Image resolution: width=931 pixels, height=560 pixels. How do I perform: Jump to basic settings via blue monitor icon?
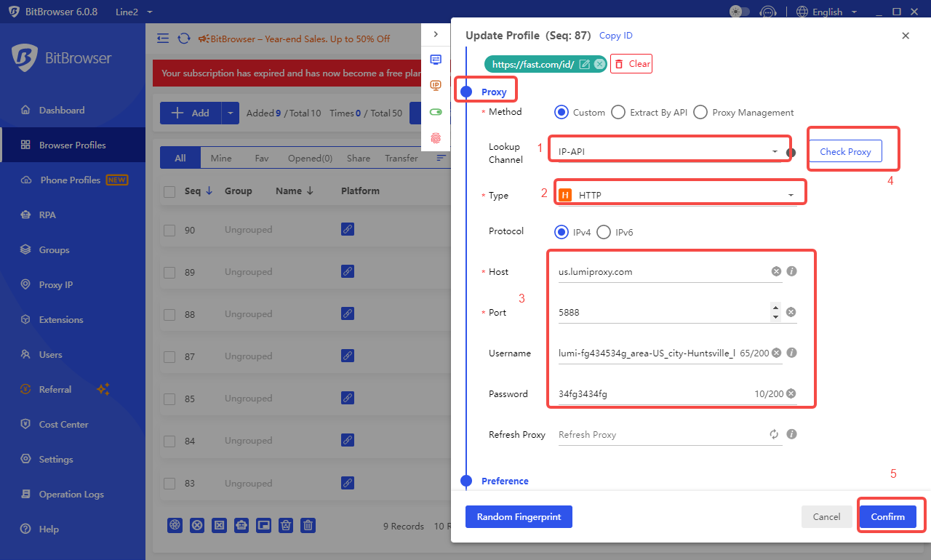[436, 60]
